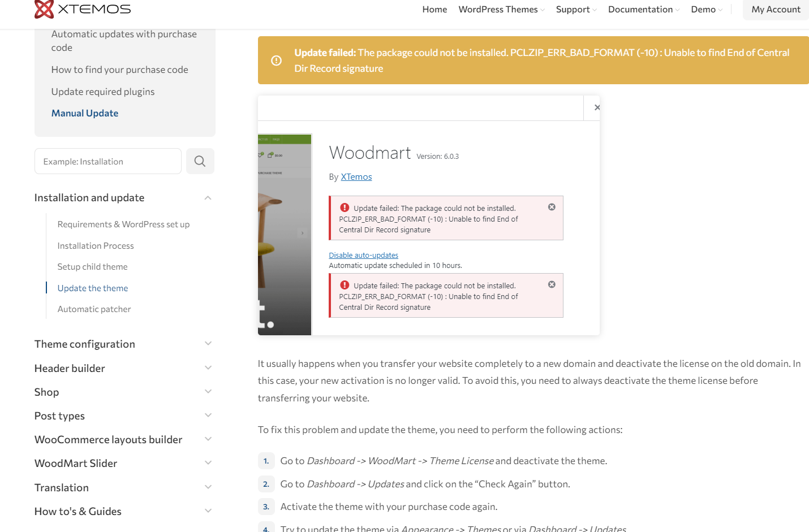The height and width of the screenshot is (532, 809).
Task: Expand WooCommerce layouts builder section
Action: tap(208, 439)
